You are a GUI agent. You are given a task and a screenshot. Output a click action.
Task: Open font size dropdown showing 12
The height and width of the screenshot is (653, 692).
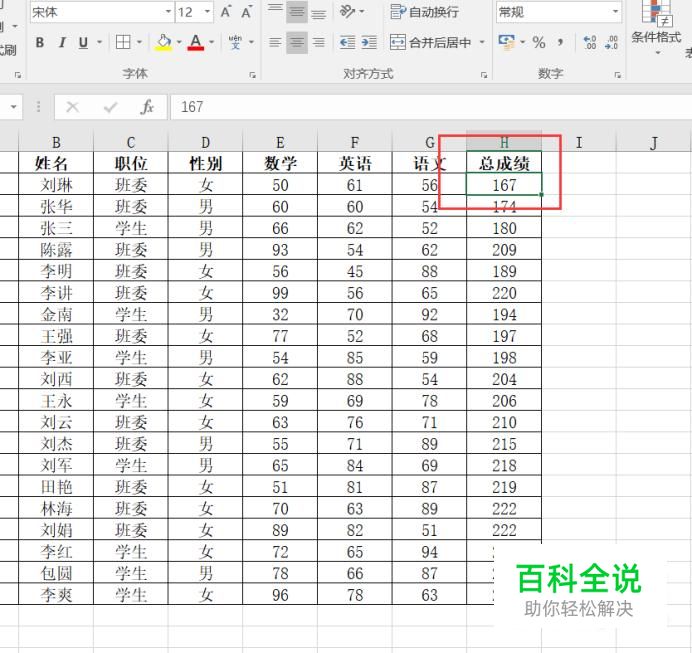(194, 12)
